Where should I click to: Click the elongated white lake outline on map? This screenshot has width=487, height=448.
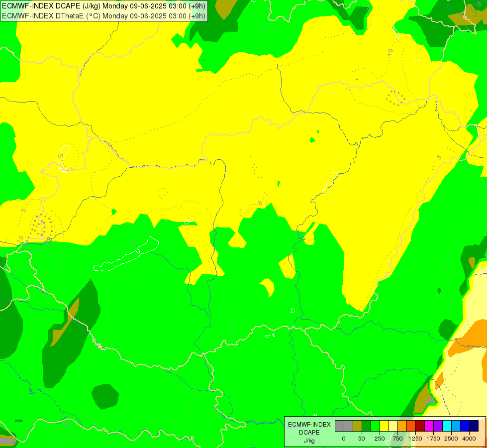[126, 255]
